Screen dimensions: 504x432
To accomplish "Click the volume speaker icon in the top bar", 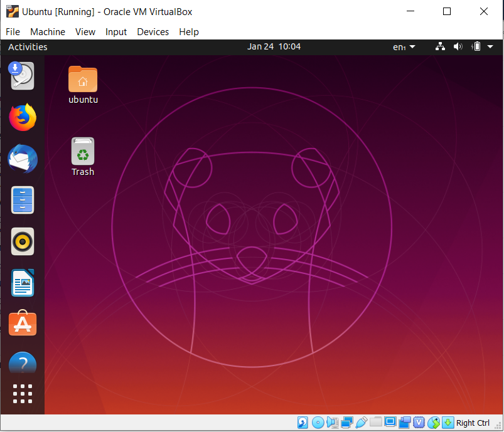I will [458, 46].
